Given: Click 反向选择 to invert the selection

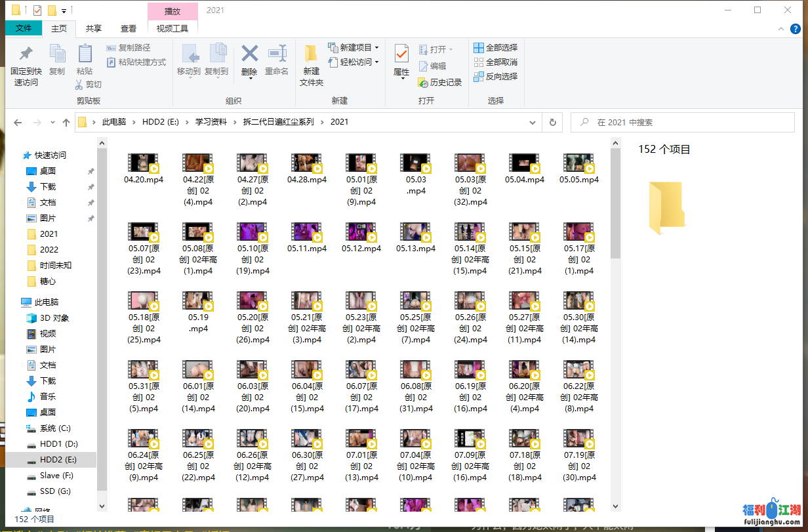Looking at the screenshot, I should [495, 77].
